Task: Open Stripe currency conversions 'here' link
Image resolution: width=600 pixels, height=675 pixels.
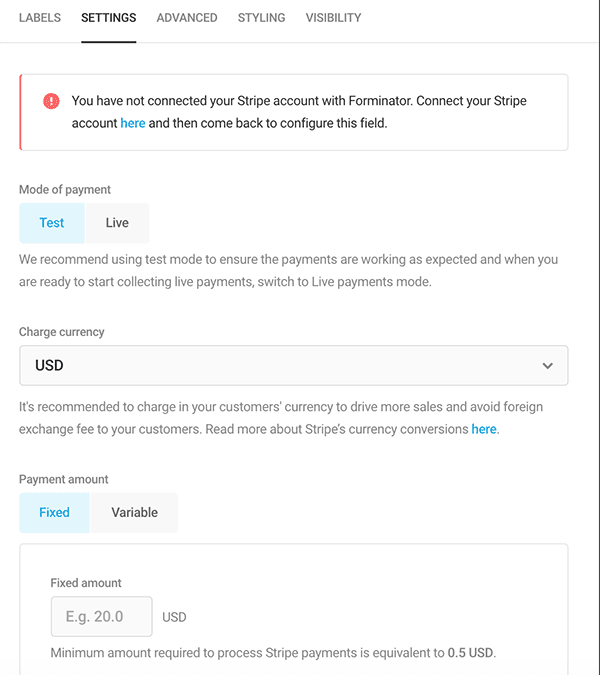Action: (484, 429)
